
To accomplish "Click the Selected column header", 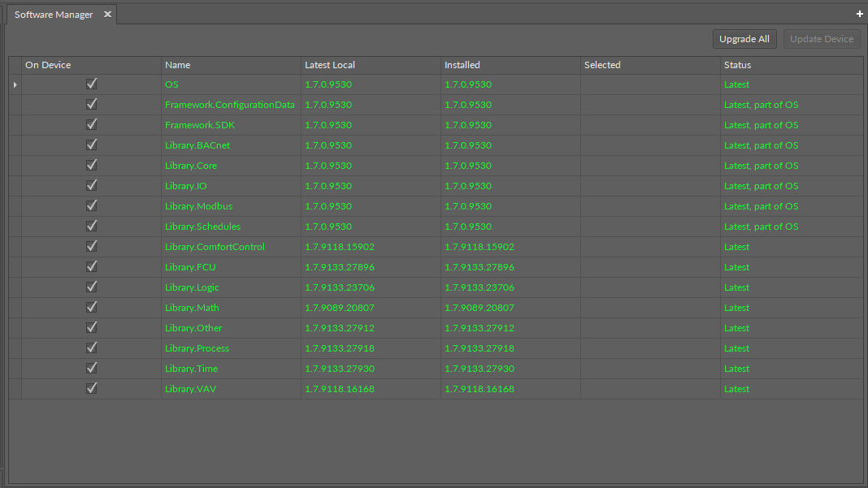I will (x=650, y=65).
